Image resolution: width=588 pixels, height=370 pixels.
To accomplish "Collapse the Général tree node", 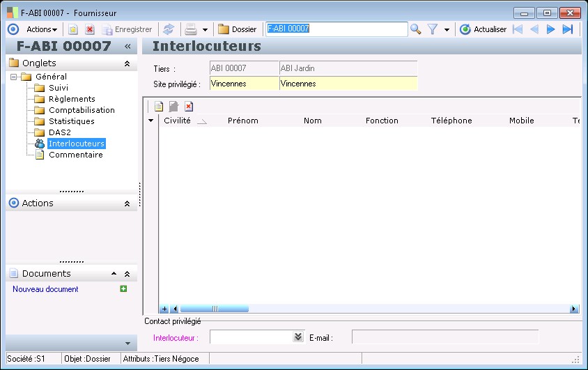I will pos(14,77).
